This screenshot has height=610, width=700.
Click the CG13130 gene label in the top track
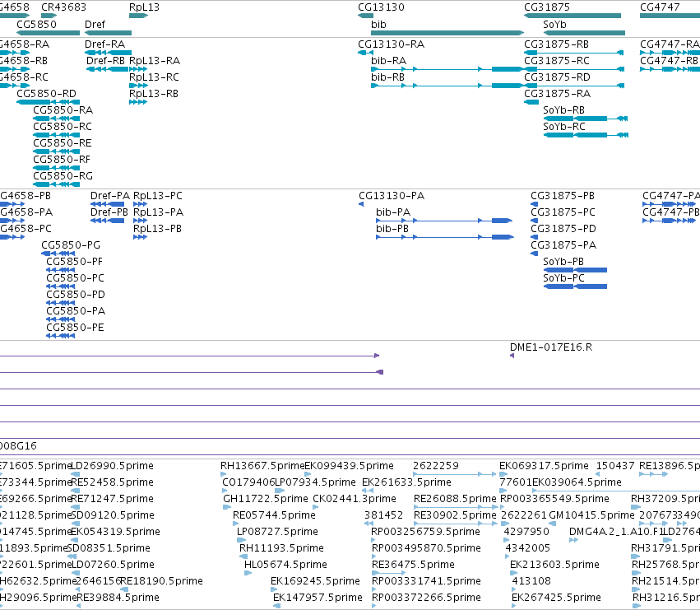point(381,7)
